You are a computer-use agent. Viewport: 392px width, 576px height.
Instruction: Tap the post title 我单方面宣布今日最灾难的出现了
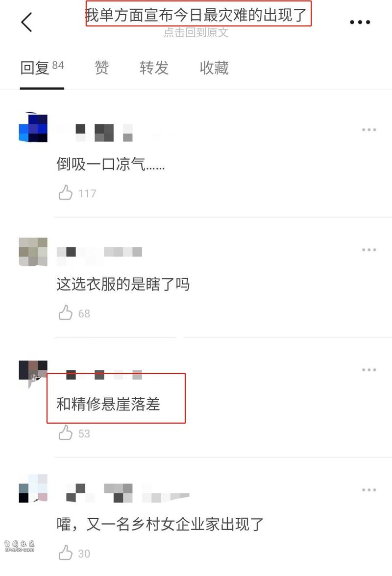[196, 15]
